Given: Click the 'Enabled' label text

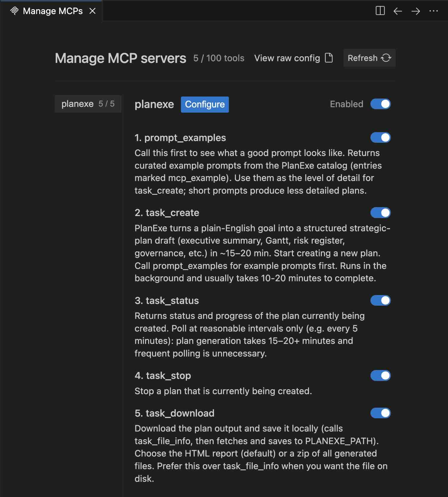Looking at the screenshot, I should (347, 104).
